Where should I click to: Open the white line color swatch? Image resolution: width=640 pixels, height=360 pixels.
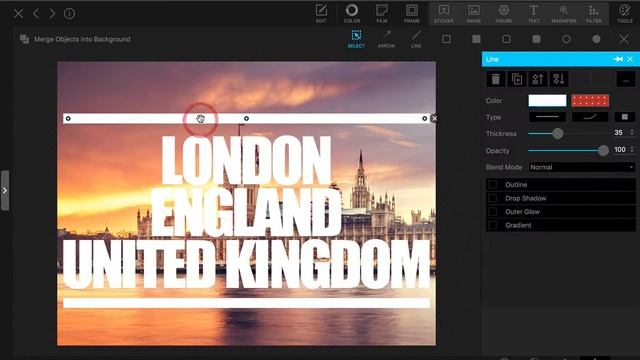pyautogui.click(x=547, y=100)
